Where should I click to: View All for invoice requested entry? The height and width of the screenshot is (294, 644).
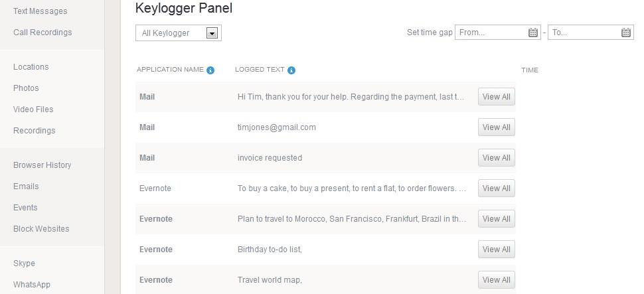(496, 158)
